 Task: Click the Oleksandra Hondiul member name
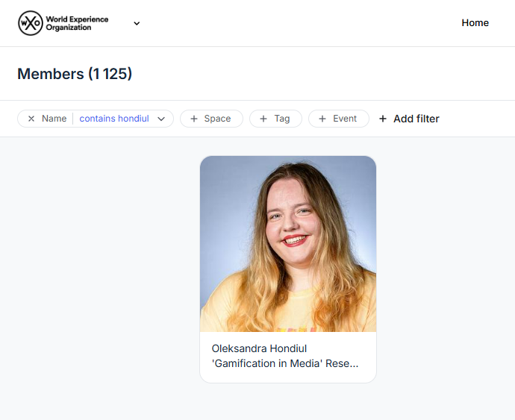tap(259, 348)
